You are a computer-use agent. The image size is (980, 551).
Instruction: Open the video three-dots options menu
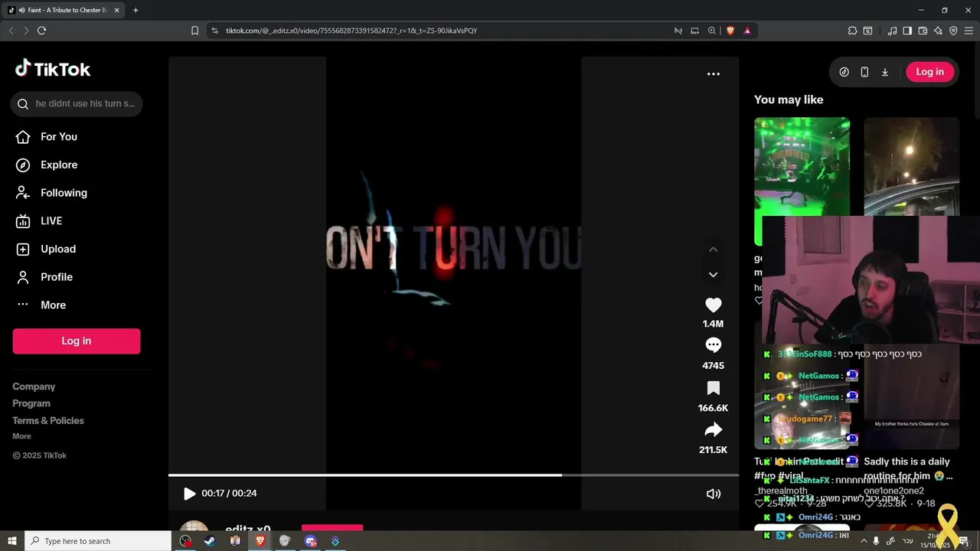pos(714,73)
